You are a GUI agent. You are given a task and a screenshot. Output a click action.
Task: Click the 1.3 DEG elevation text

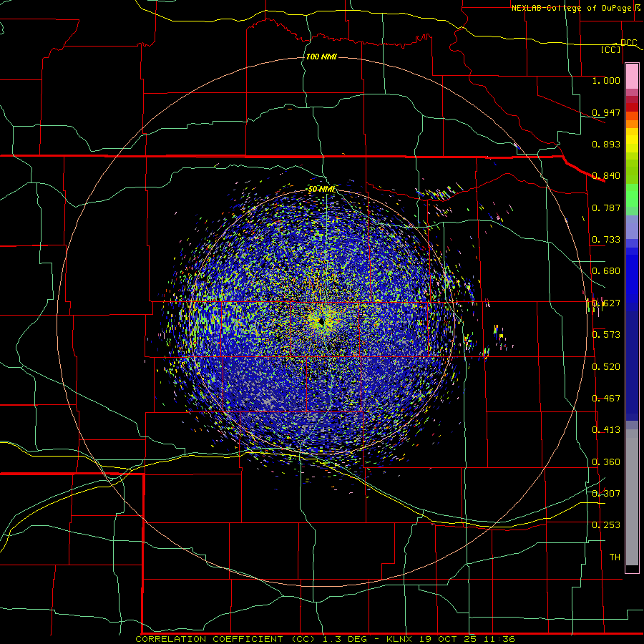point(346,639)
